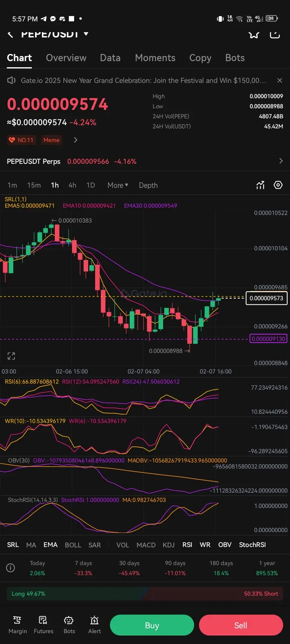
Task: Switch to the Depth view
Action: (148, 185)
